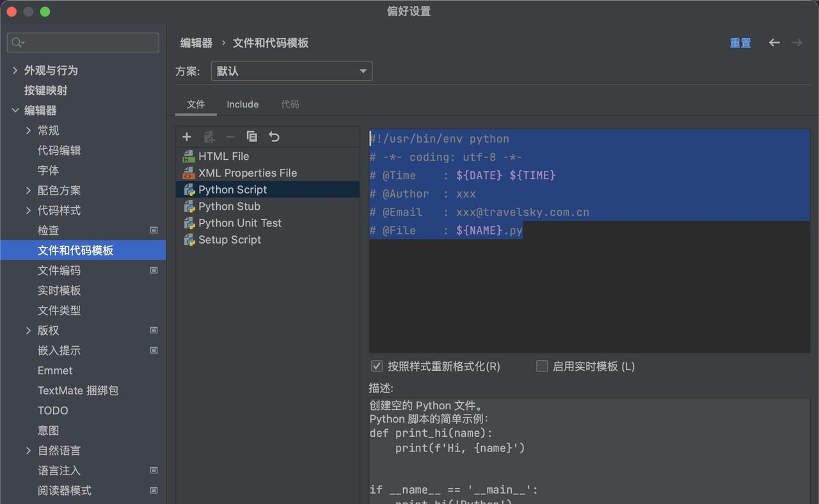Uncheck 按照样式重新格式化 checkbox
Image resolution: width=819 pixels, height=504 pixels.
377,366
